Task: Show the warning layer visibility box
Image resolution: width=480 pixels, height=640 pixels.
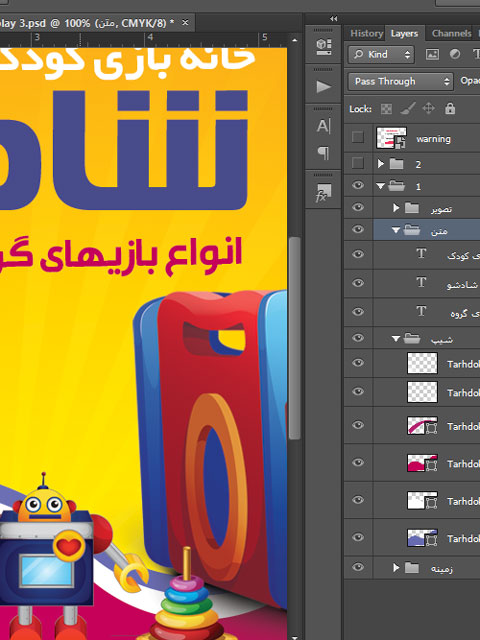Action: [x=358, y=137]
